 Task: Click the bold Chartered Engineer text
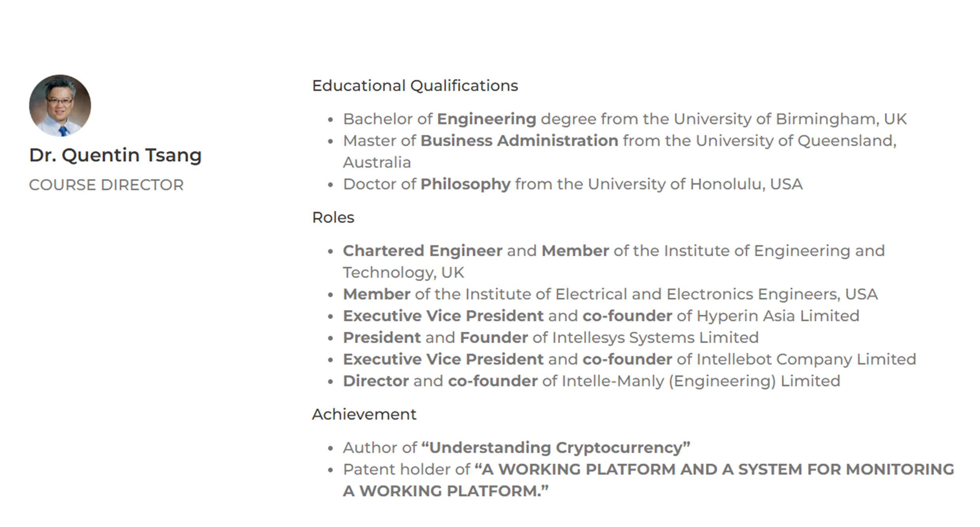(423, 251)
